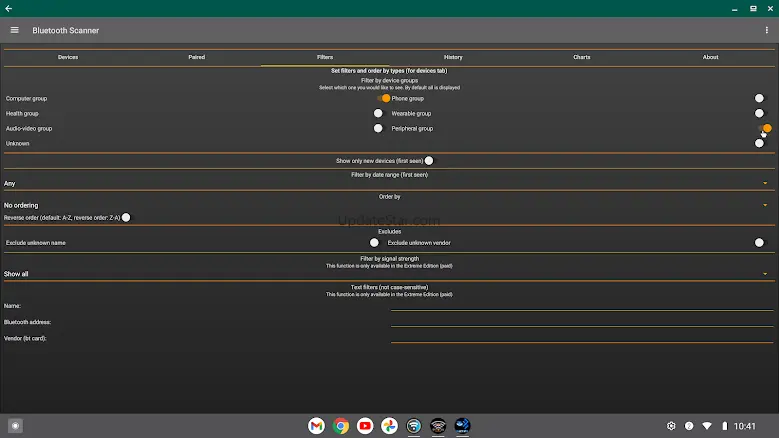This screenshot has width=779, height=438.
Task: Open Google Photos from the shelf
Action: [x=389, y=426]
